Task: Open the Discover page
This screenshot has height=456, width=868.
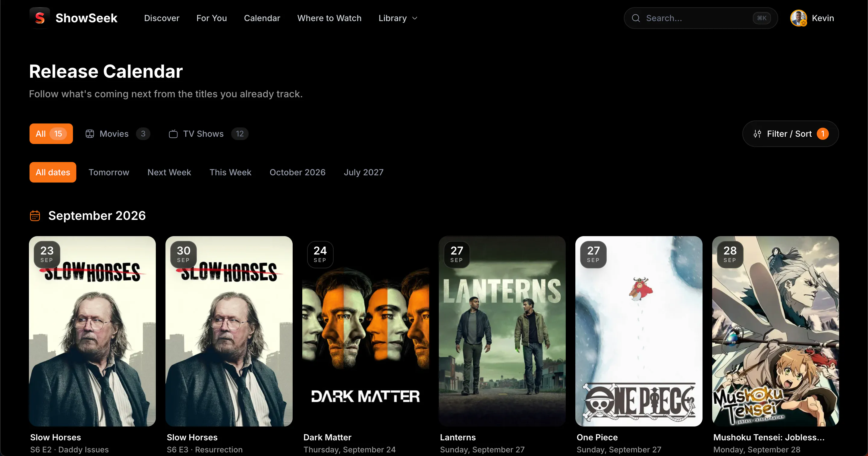Action: pos(162,18)
